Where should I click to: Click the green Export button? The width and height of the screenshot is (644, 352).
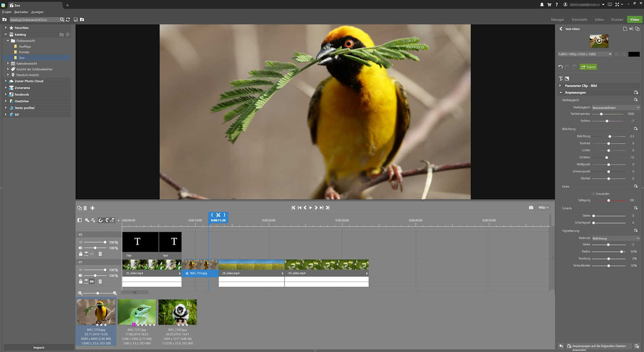tap(588, 67)
